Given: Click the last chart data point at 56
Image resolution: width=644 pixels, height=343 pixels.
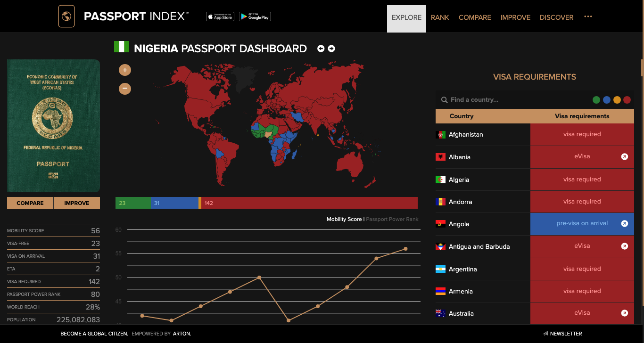Looking at the screenshot, I should [405, 249].
